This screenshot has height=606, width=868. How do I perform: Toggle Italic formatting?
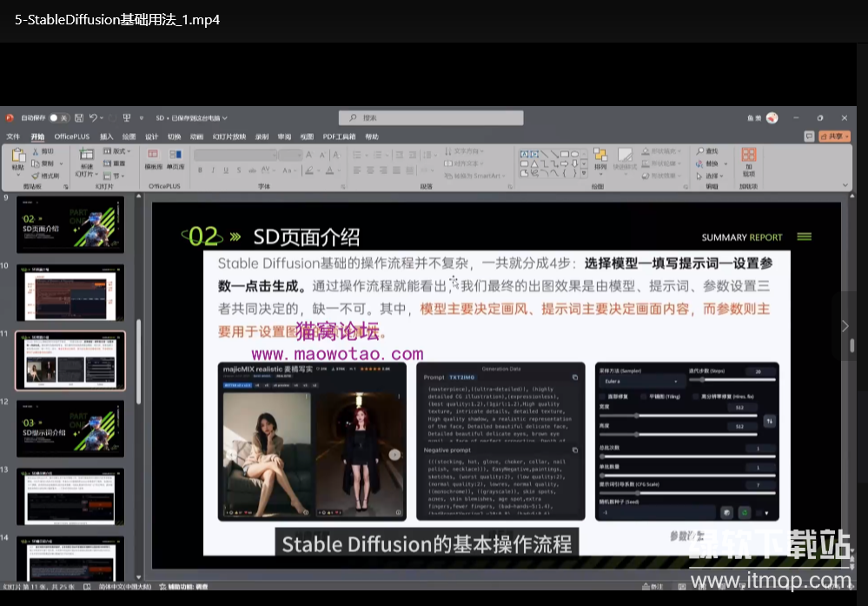pos(213,170)
